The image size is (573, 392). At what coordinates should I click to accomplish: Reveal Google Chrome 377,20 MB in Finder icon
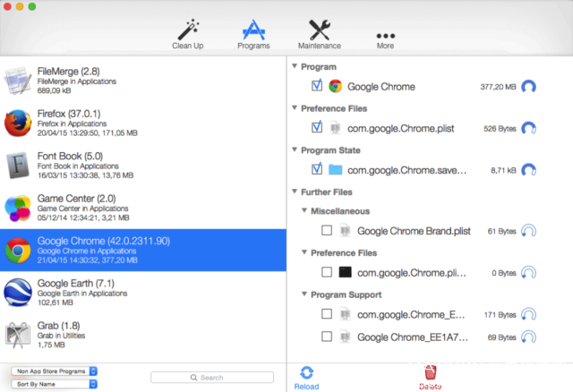pyautogui.click(x=528, y=87)
